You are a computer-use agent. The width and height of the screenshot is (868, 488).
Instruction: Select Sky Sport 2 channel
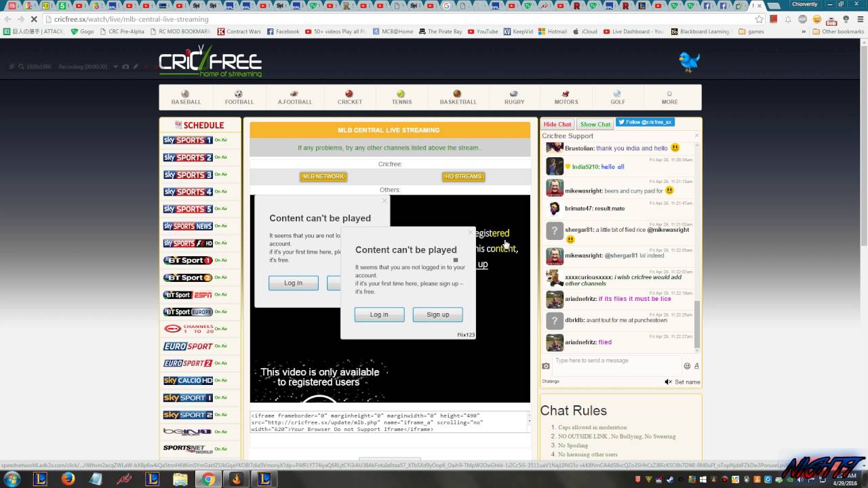click(x=188, y=415)
